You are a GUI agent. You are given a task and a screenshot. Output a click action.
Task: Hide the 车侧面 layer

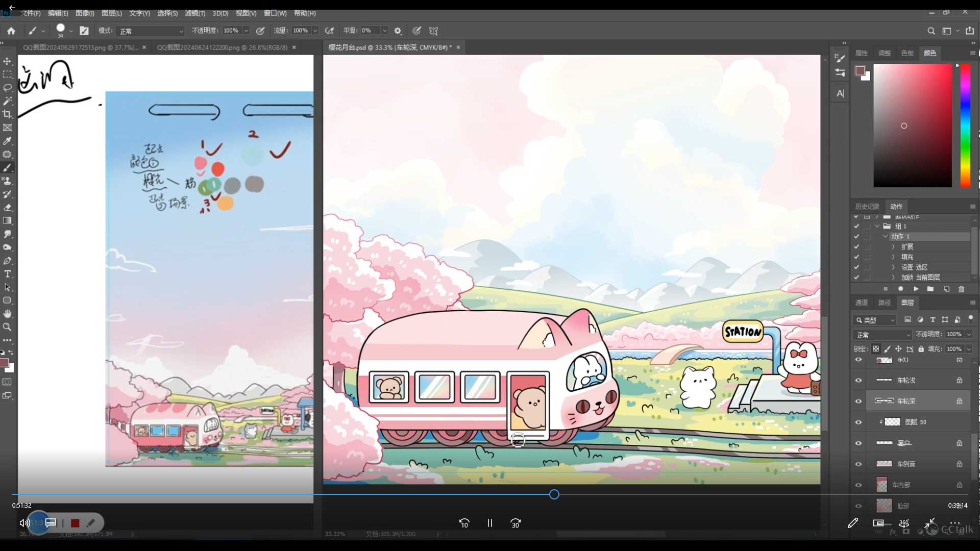tap(859, 464)
